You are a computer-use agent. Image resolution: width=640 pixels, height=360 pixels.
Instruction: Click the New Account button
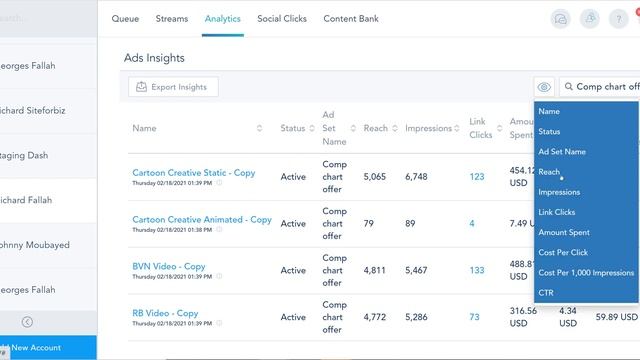(48, 348)
